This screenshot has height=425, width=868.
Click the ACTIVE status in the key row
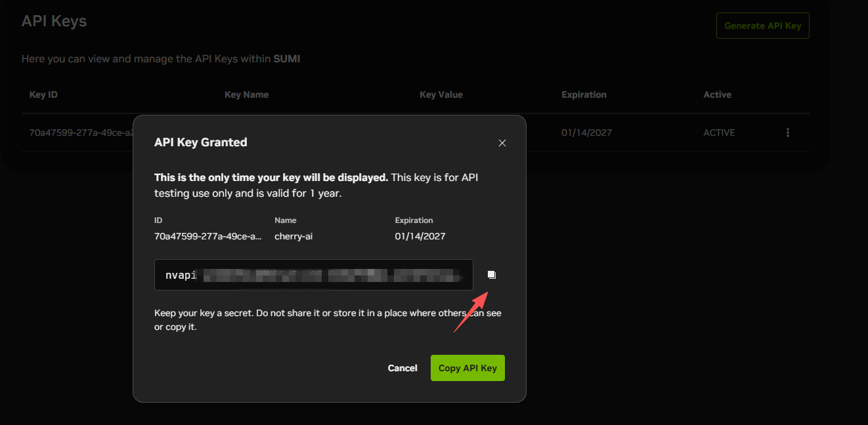point(719,132)
